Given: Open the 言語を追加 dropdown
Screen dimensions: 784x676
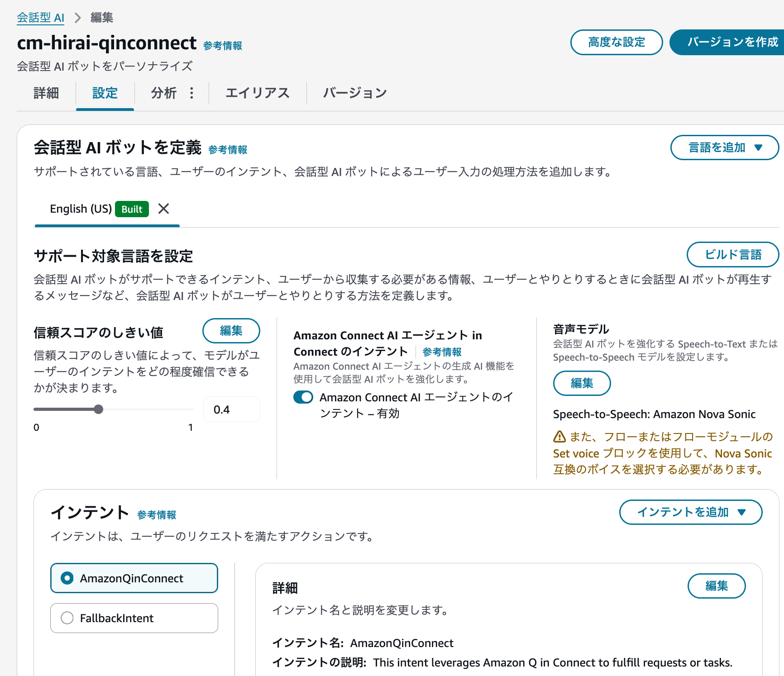Looking at the screenshot, I should pos(724,148).
